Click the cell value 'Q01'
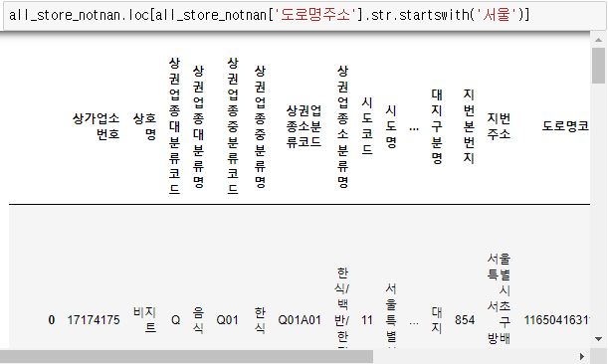Image resolution: width=608 pixels, height=364 pixels. [227, 320]
